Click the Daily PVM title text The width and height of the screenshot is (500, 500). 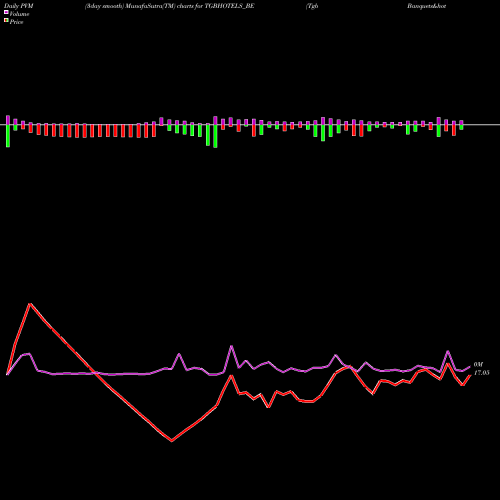(x=19, y=6)
